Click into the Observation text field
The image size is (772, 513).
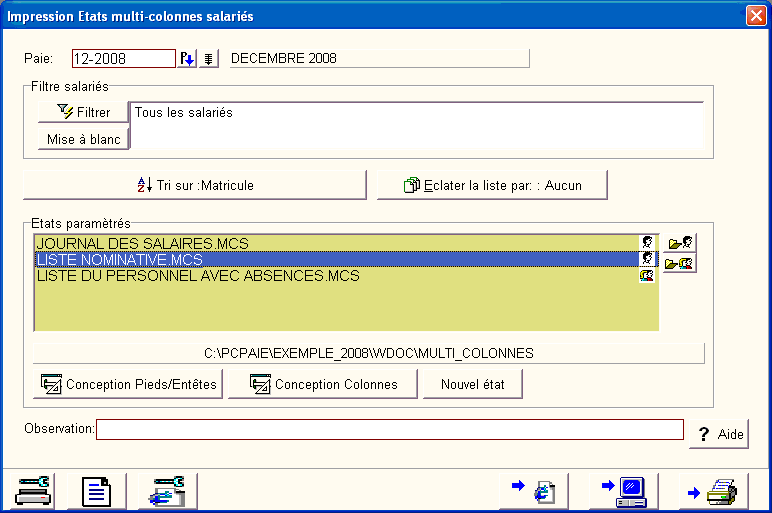(x=389, y=430)
